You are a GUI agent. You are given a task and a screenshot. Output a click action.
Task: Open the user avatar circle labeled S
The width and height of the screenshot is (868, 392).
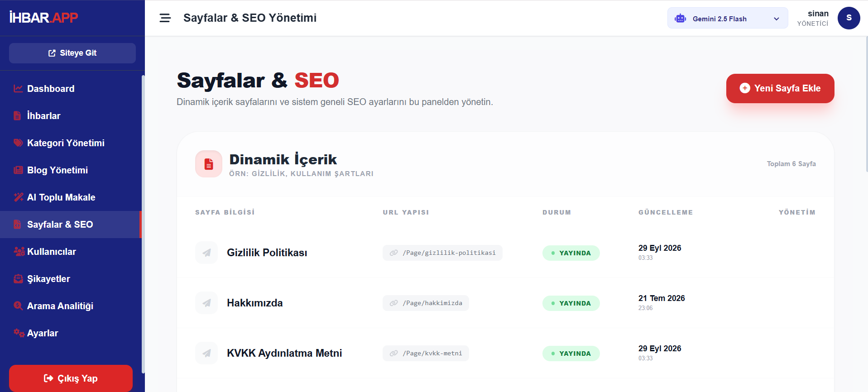pyautogui.click(x=849, y=18)
